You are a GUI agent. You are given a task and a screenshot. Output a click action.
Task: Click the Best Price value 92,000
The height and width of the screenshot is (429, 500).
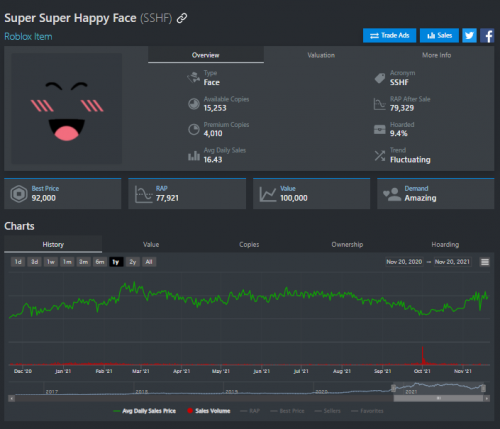click(44, 198)
